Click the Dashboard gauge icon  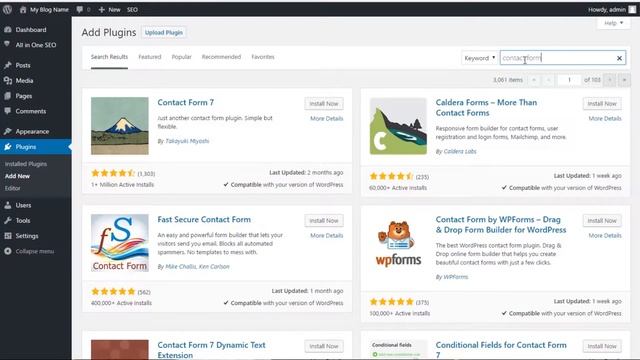[8, 30]
